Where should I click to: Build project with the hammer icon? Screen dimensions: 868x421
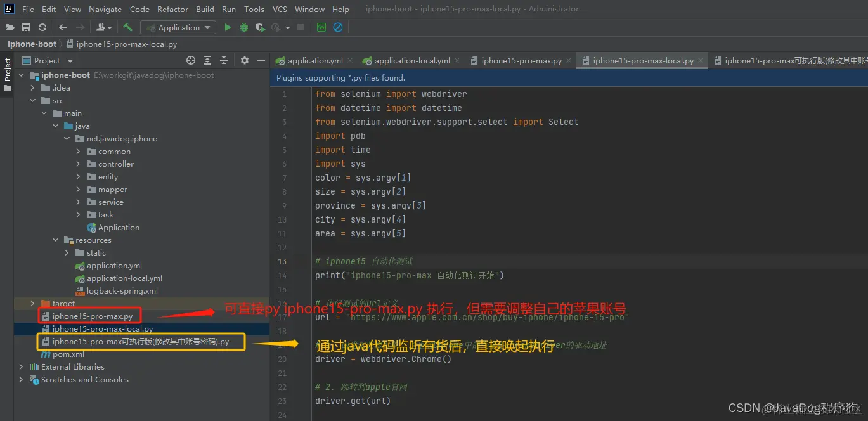(128, 27)
